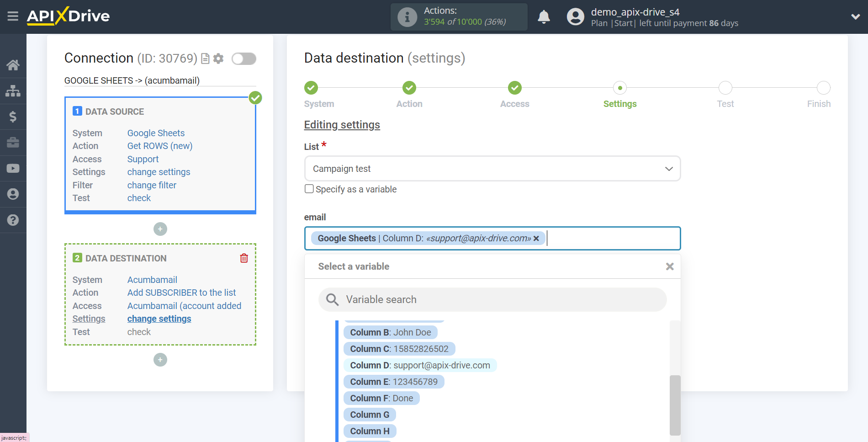
Task: Open the Campaign test list dropdown
Action: 492,169
